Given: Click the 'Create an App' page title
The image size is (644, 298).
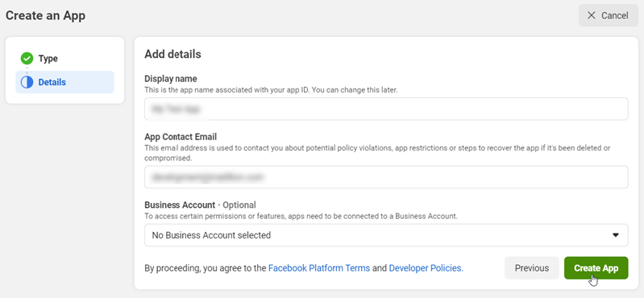Looking at the screenshot, I should click(46, 15).
